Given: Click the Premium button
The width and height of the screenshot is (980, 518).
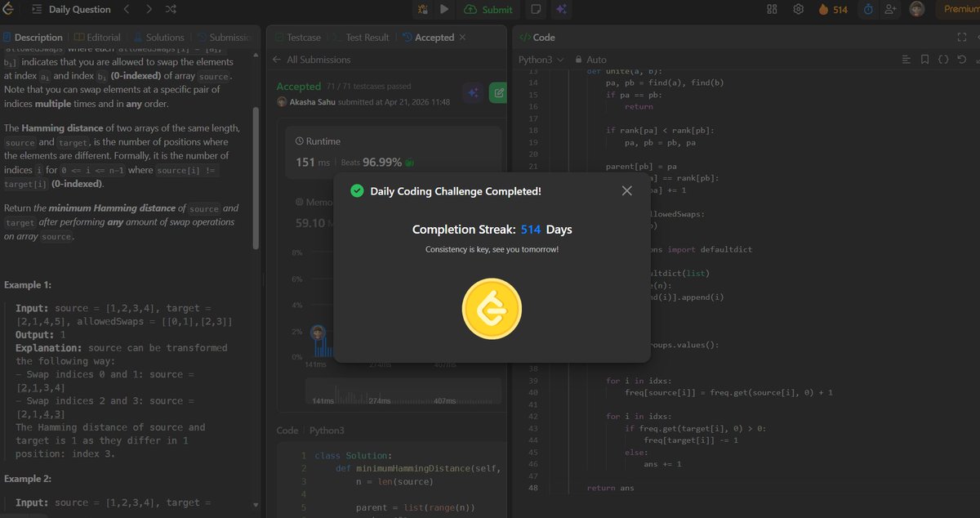Looking at the screenshot, I should tap(959, 10).
